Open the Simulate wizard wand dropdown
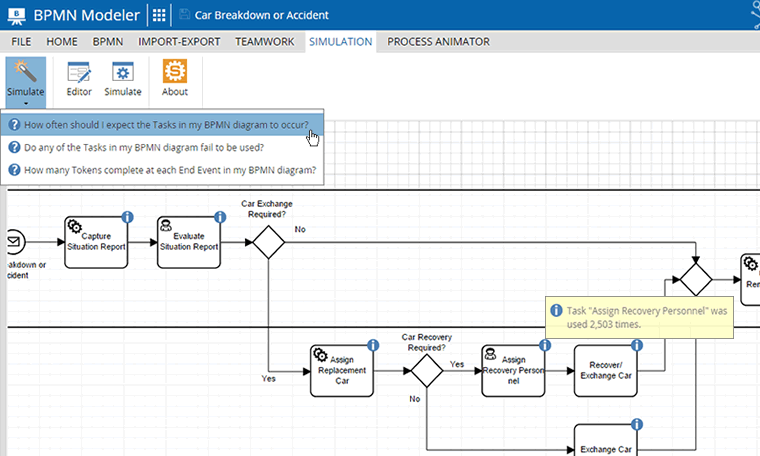This screenshot has height=456, width=760. point(26,82)
